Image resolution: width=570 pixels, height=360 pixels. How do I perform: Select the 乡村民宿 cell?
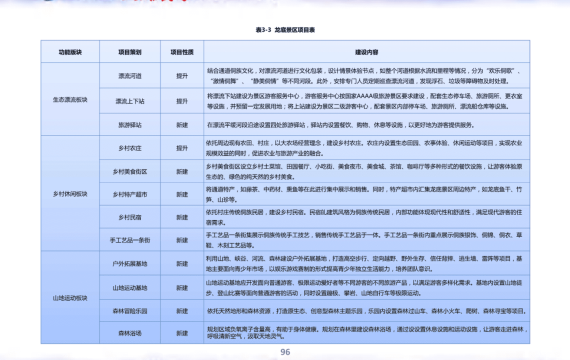pos(130,217)
